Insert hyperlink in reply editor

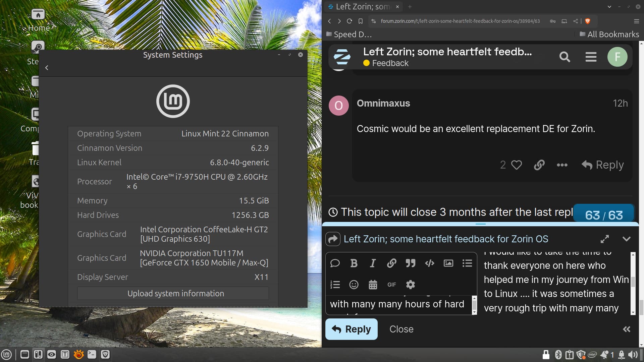(x=391, y=263)
